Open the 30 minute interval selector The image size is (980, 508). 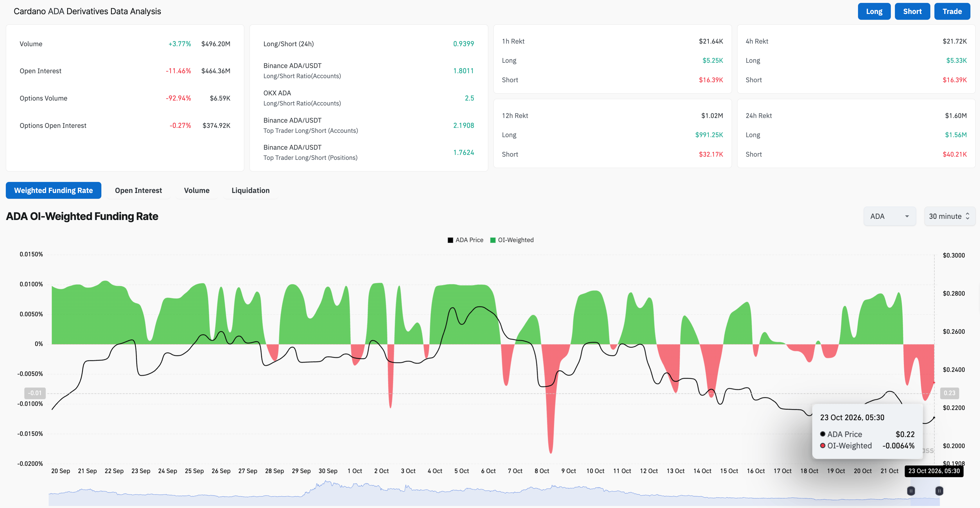(x=950, y=216)
